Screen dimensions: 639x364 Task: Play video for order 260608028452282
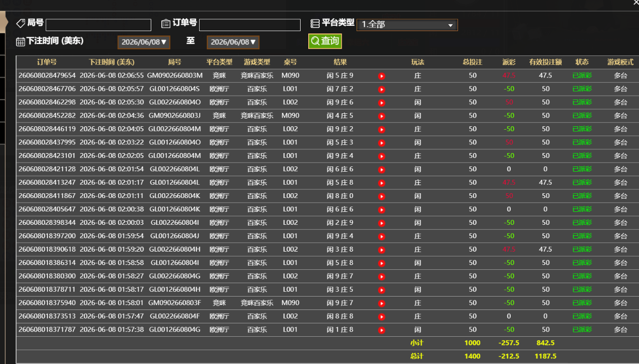[381, 116]
